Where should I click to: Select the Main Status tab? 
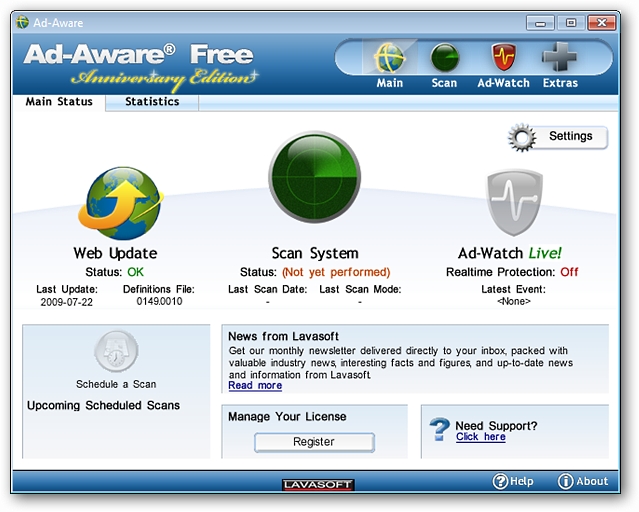(x=59, y=102)
